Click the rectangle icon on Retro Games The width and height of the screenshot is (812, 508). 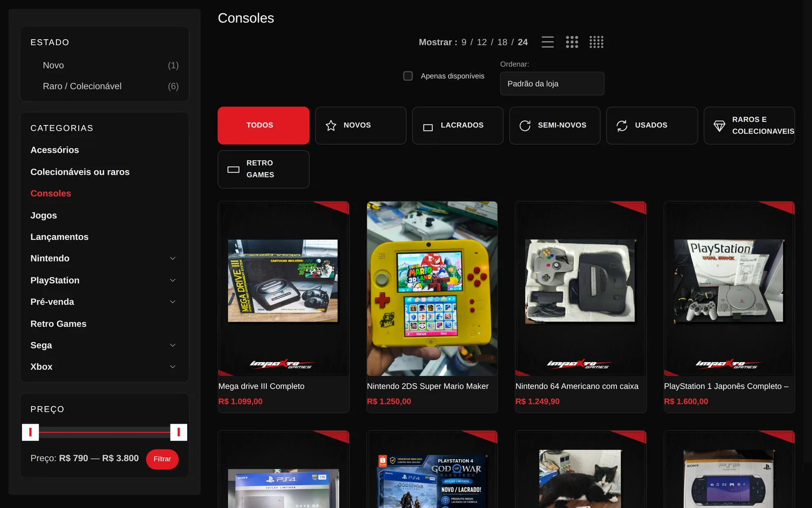coord(233,169)
